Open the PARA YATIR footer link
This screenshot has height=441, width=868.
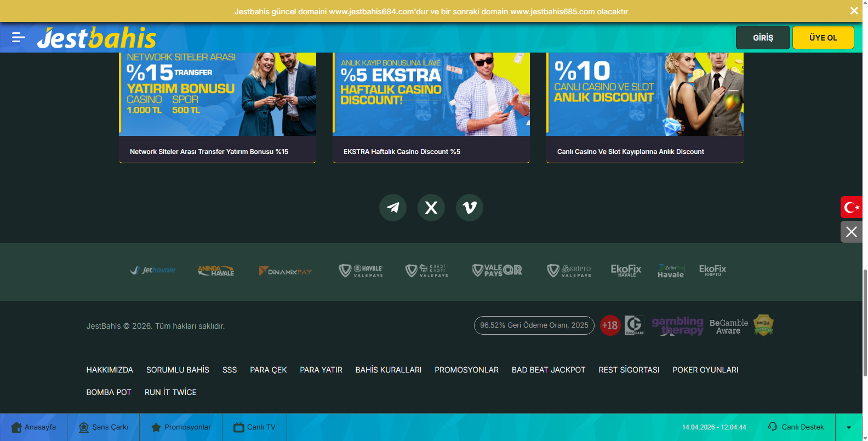[x=321, y=370]
